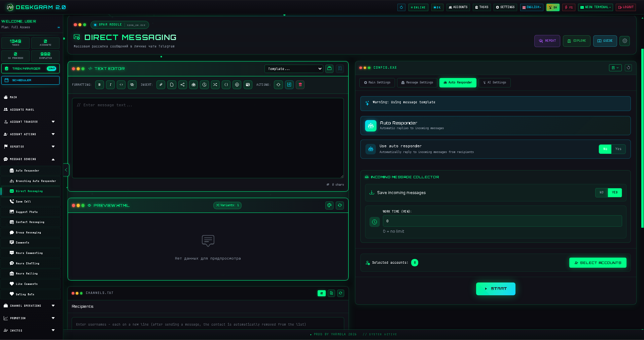Viewport: 644px width, 340px height.
Task: Open the bookmark dropdown in the config.exe header
Action: (615, 68)
